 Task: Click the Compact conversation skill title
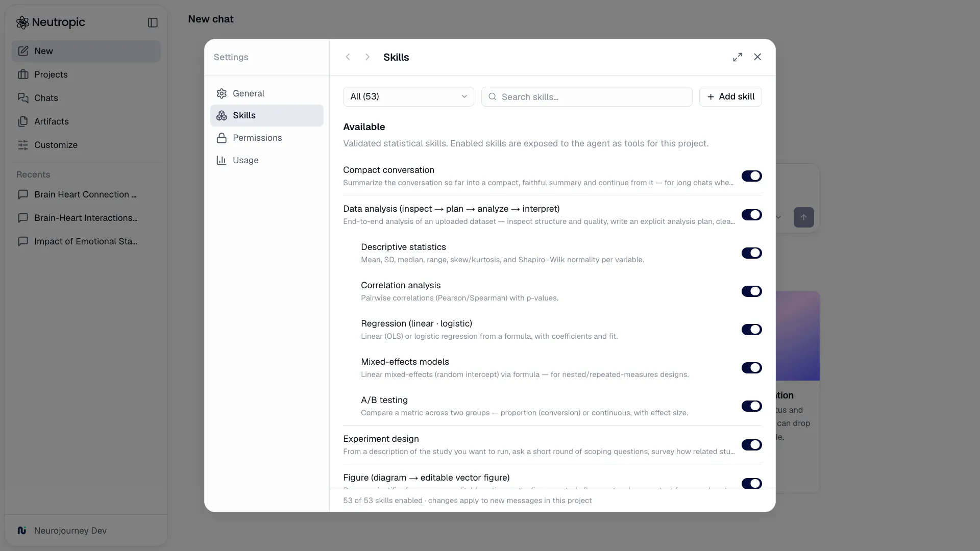pyautogui.click(x=388, y=170)
